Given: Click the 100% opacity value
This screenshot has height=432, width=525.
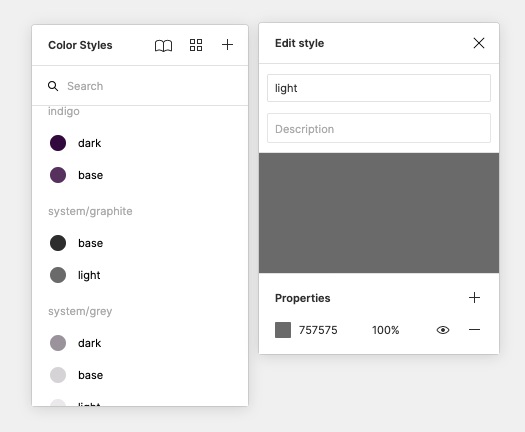Looking at the screenshot, I should coord(385,330).
